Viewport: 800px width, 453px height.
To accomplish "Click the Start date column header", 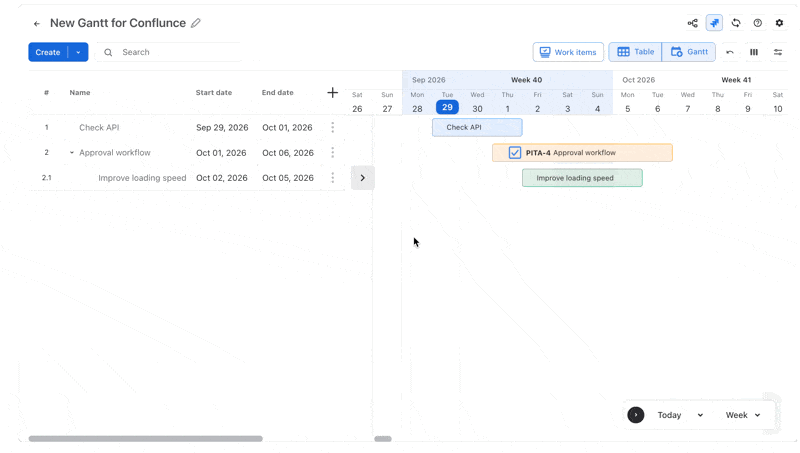I will click(214, 92).
